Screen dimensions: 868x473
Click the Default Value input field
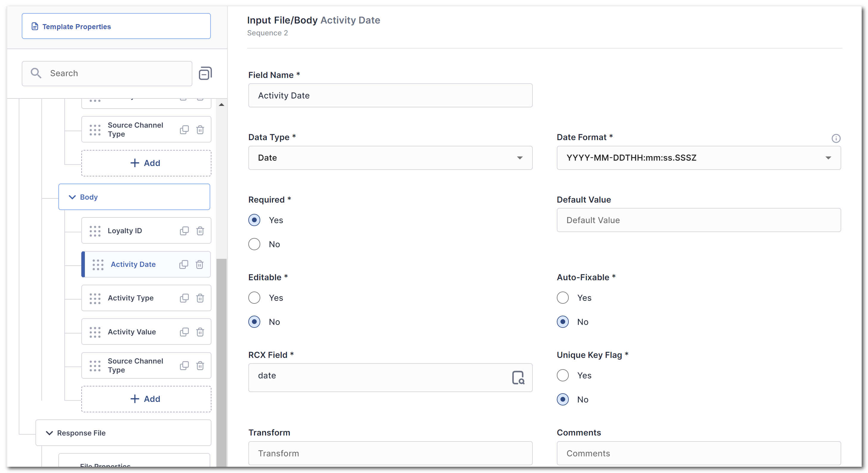click(x=699, y=220)
